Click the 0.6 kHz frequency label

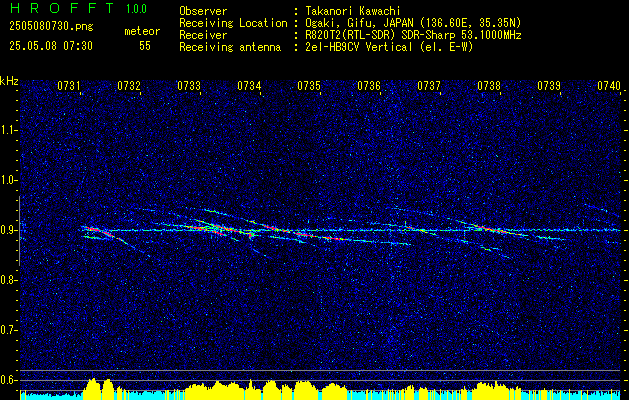(x=9, y=380)
